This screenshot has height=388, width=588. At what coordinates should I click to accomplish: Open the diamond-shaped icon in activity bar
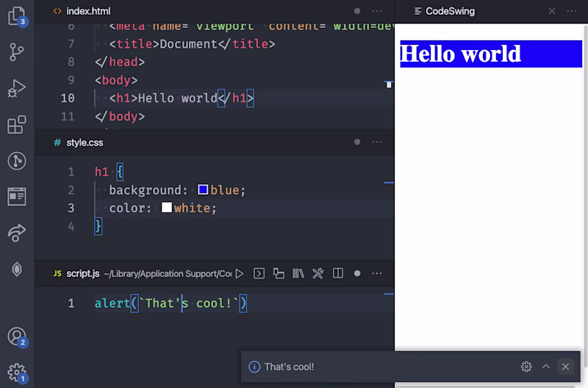pos(17,269)
